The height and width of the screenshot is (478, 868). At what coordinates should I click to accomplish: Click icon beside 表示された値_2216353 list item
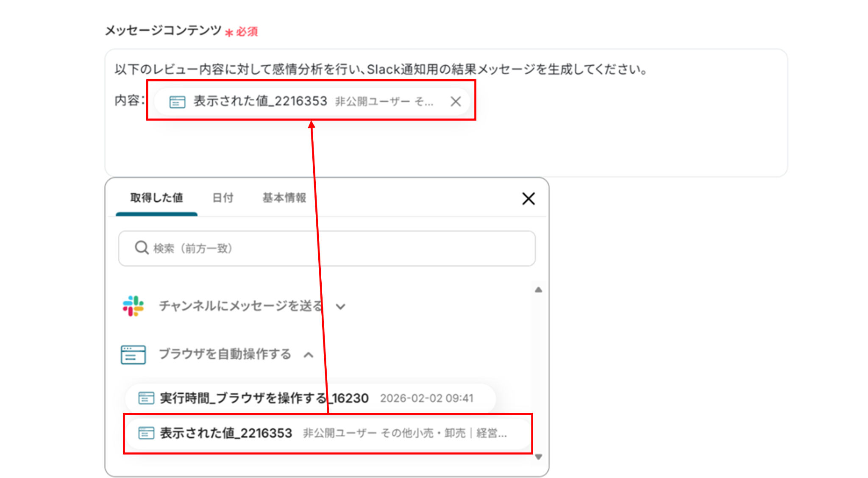click(146, 433)
